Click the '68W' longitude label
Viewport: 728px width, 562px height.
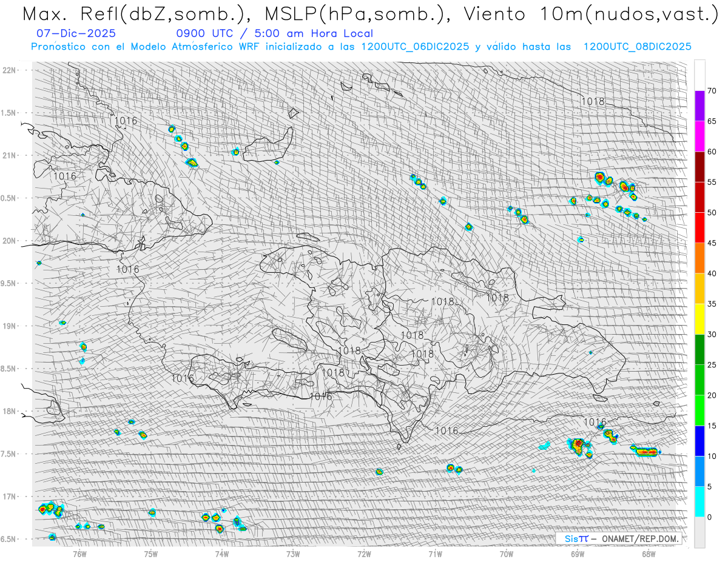pyautogui.click(x=649, y=553)
